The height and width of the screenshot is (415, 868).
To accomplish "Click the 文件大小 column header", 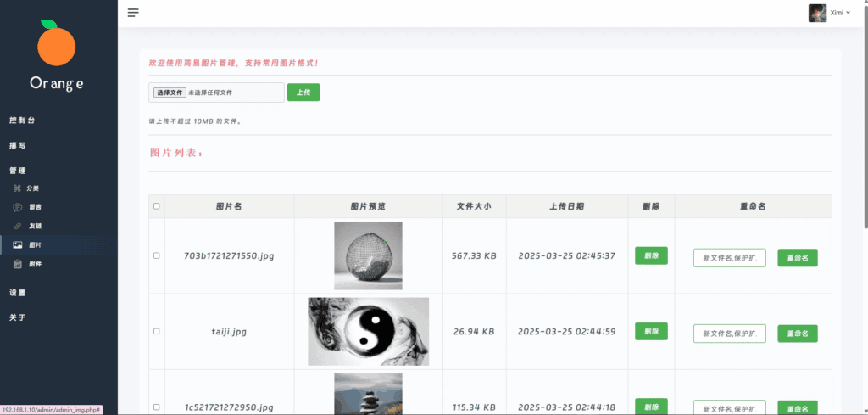I will pyautogui.click(x=474, y=206).
